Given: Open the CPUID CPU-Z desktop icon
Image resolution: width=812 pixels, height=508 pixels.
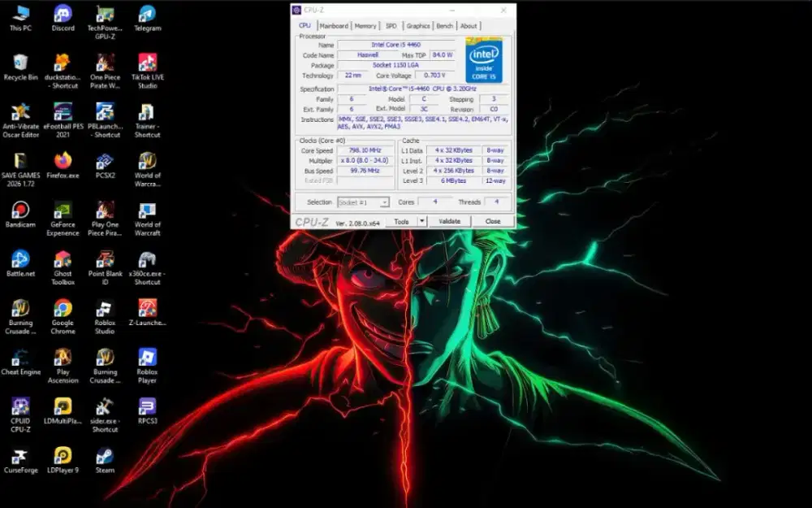Looking at the screenshot, I should coord(20,415).
